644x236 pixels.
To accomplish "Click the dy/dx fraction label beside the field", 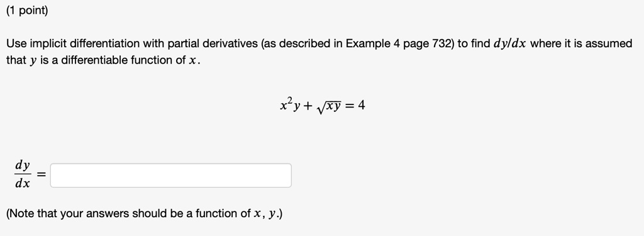I will tap(23, 175).
